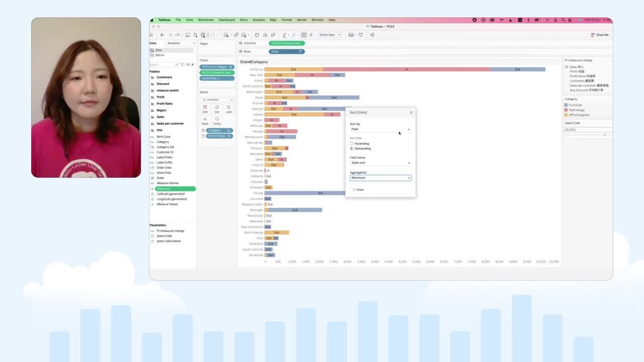Expand the Customers folder
Screen dimensions: 644x362
(152, 77)
